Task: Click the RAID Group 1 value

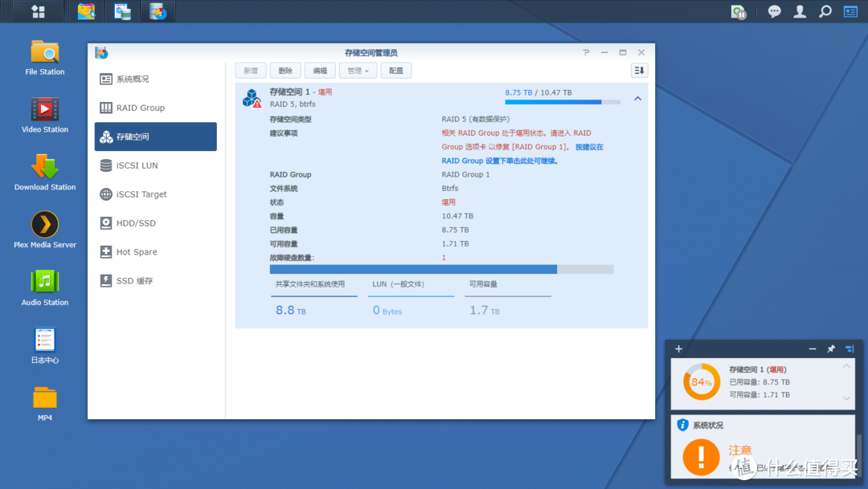Action: (465, 175)
